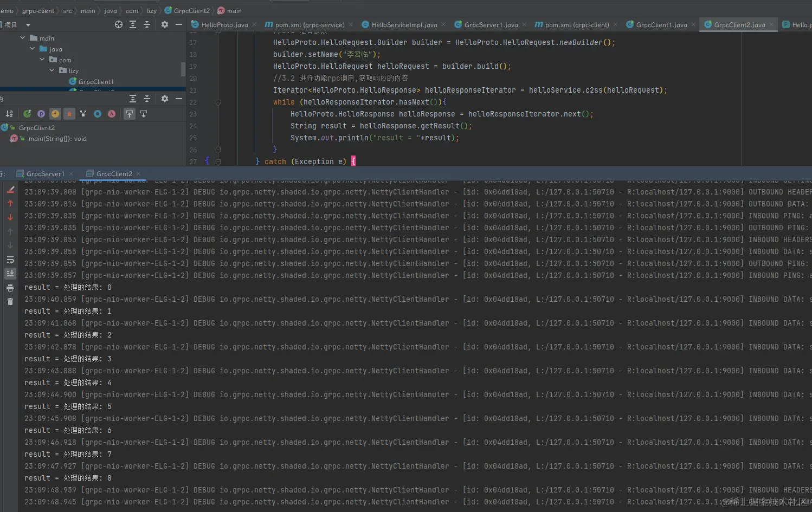Select the GrpcServer1 run tab
Viewport: 812px width, 512px height.
(45, 174)
